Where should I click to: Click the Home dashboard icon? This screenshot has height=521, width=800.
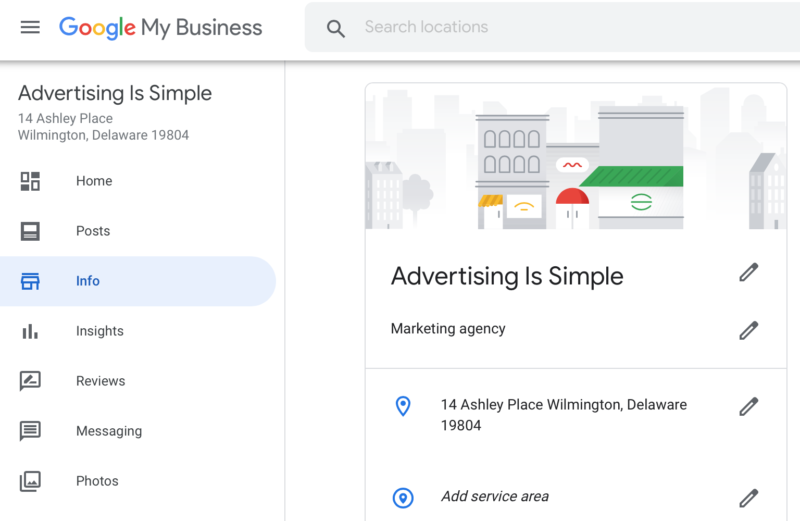point(30,181)
